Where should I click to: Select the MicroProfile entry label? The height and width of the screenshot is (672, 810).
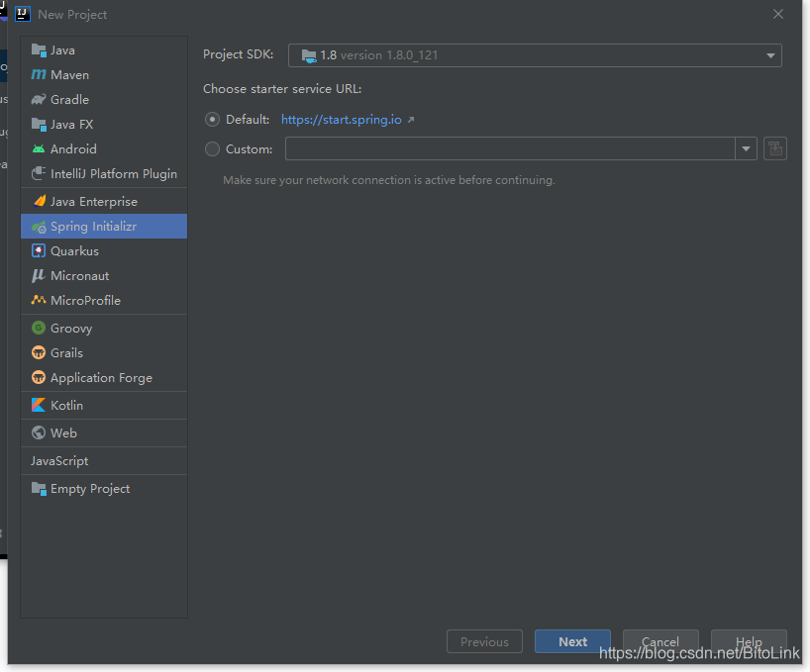tap(85, 301)
